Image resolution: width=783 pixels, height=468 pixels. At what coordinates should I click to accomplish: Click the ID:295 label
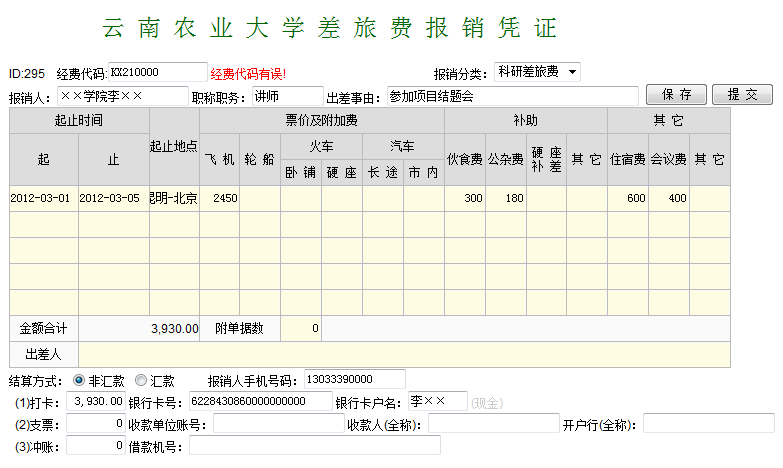(x=27, y=74)
